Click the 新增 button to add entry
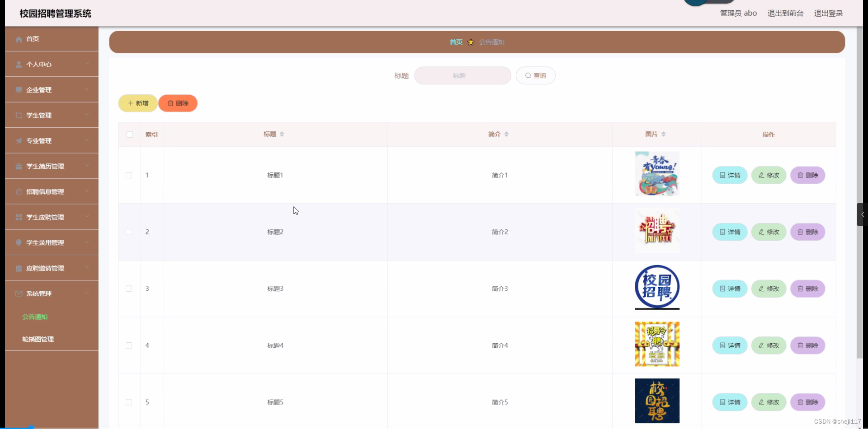The height and width of the screenshot is (429, 868). pyautogui.click(x=137, y=103)
